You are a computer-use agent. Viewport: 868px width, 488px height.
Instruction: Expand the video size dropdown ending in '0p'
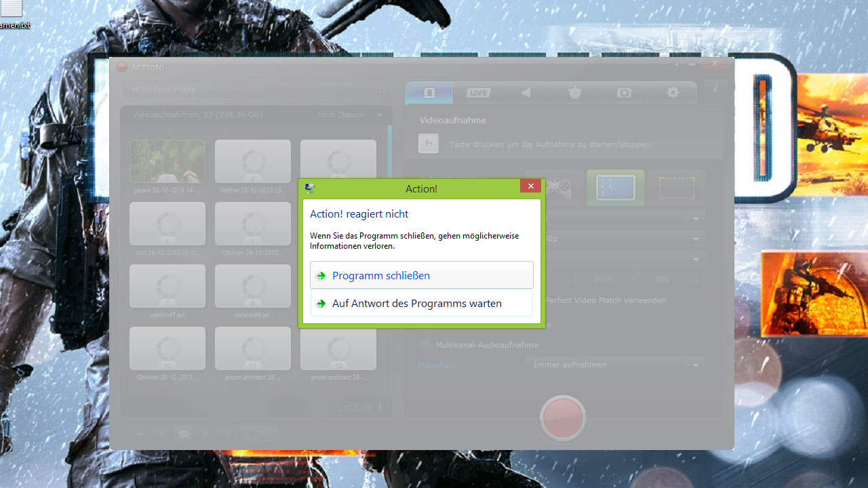pyautogui.click(x=696, y=239)
